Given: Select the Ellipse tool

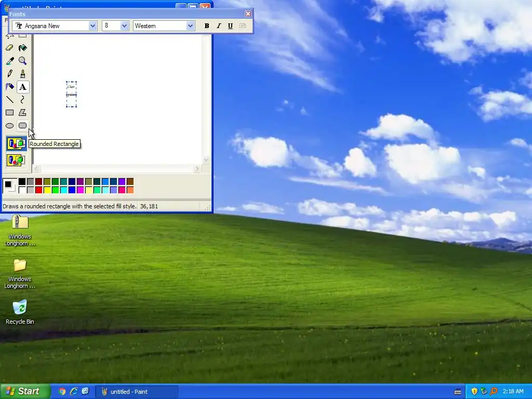Looking at the screenshot, I should point(9,126).
